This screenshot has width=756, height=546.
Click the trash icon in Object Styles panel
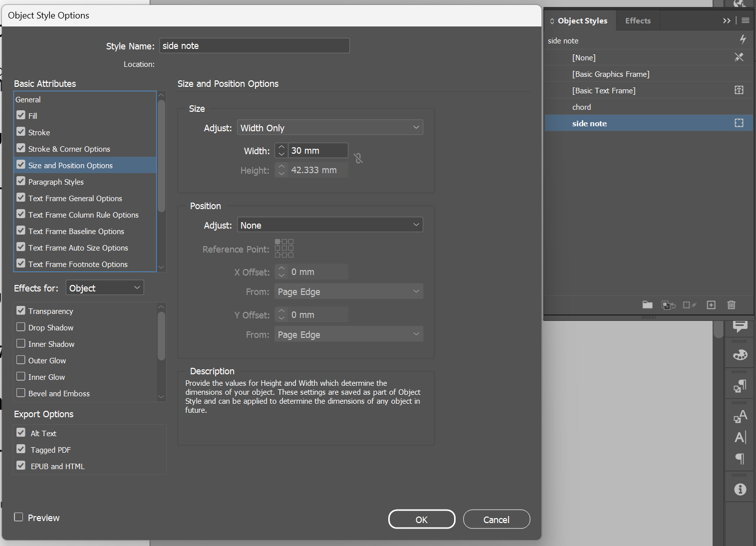(x=731, y=305)
